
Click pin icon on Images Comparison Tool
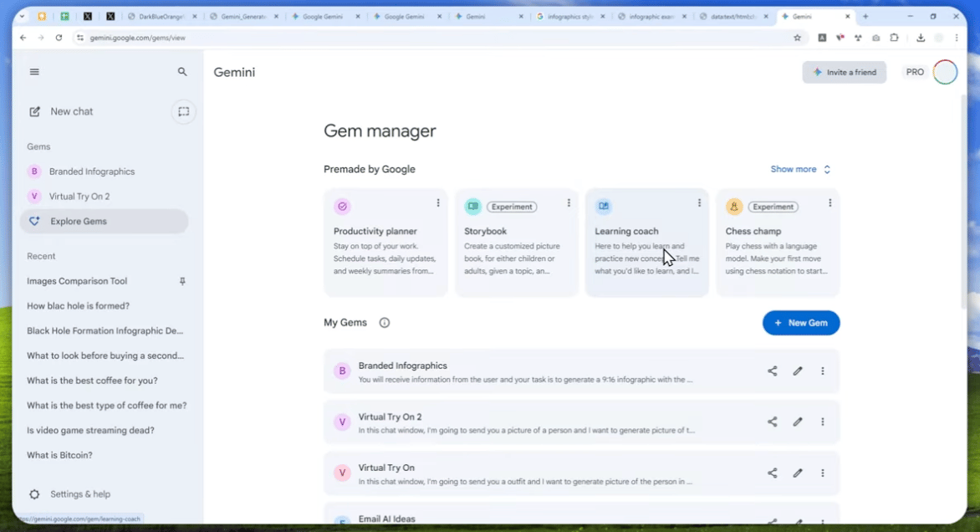tap(182, 281)
